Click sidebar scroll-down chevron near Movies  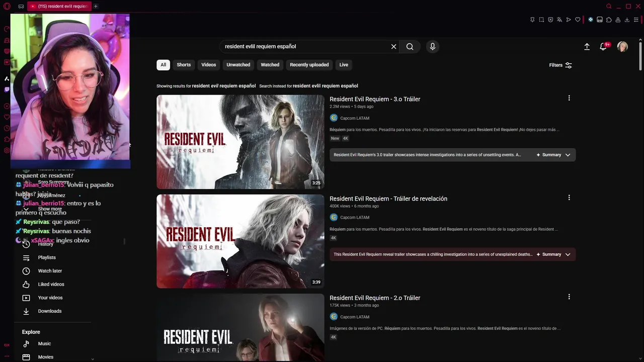pos(93,359)
